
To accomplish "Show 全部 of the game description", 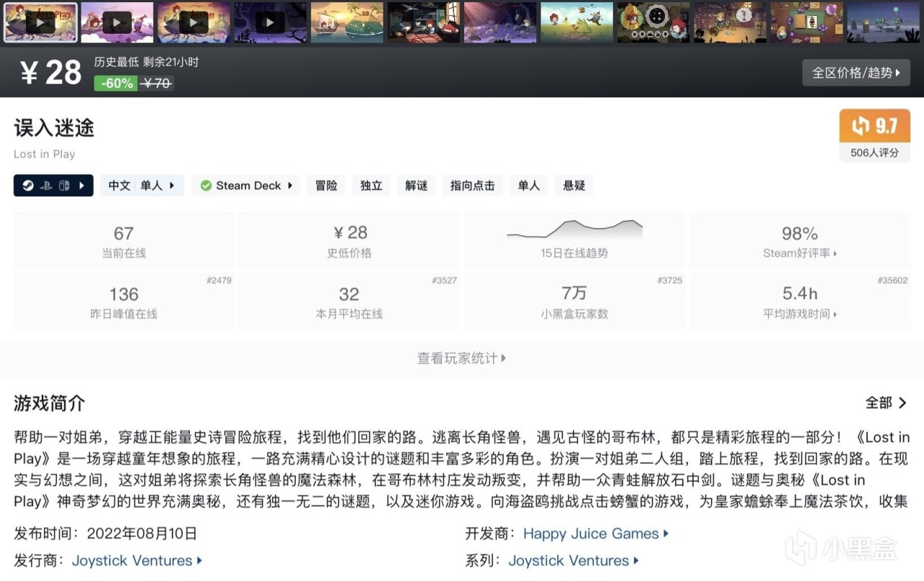I will point(886,403).
